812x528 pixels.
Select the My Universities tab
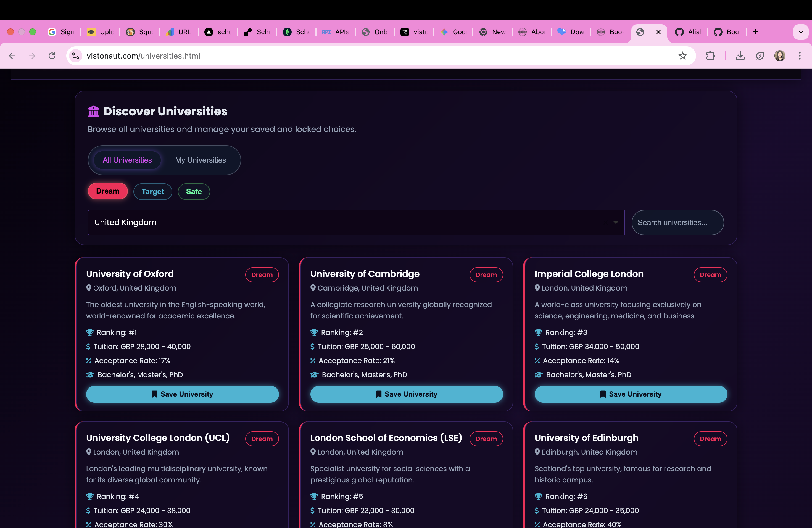[x=200, y=160]
